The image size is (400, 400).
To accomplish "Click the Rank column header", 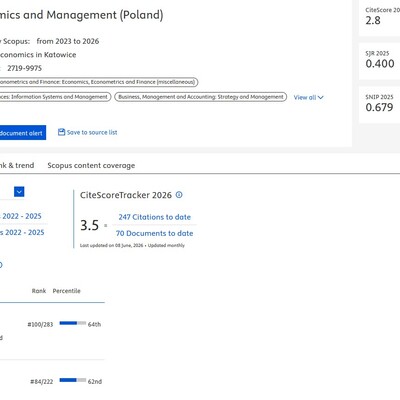I will (39, 291).
